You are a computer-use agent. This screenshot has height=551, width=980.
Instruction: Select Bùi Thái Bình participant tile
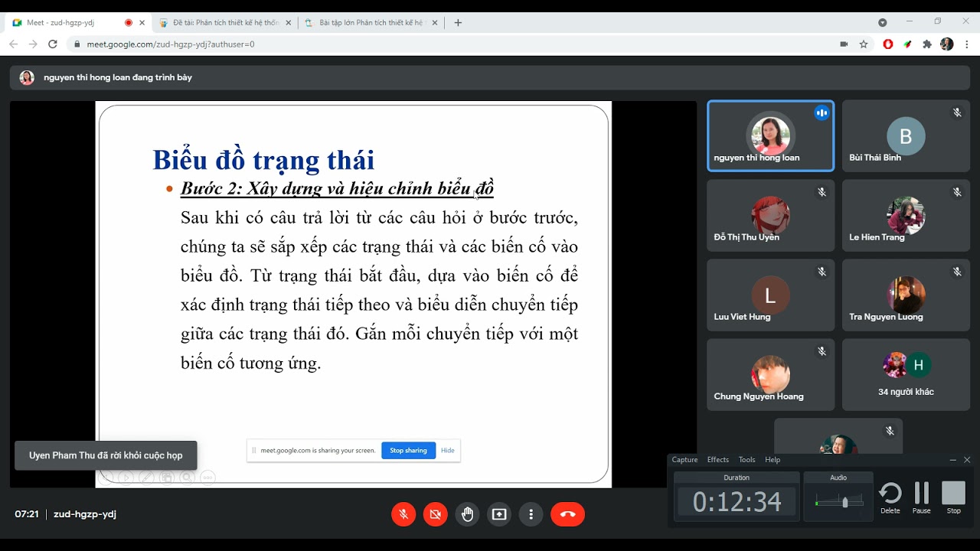click(x=906, y=135)
